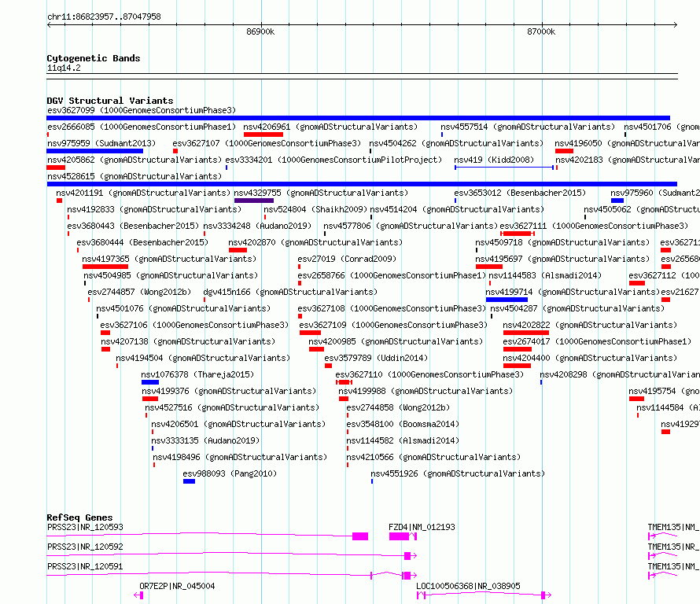Viewport: 700px width, 604px height.
Task: Click the esv3627109 variant label
Action: [x=393, y=325]
